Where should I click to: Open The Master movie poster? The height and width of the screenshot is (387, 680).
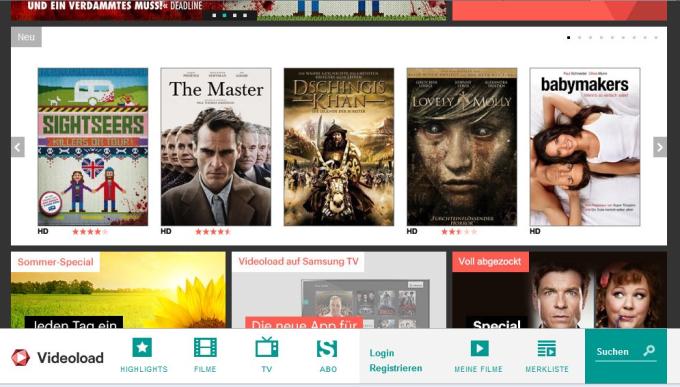(216, 147)
